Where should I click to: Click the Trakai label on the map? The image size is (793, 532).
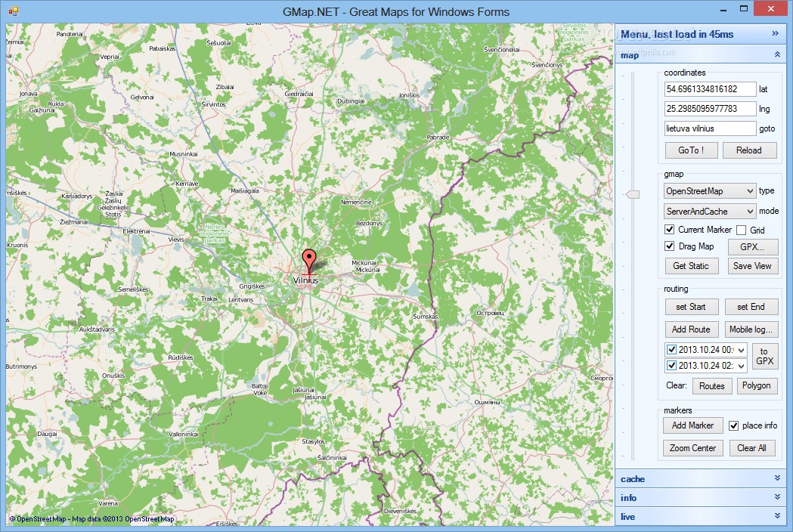pos(209,298)
